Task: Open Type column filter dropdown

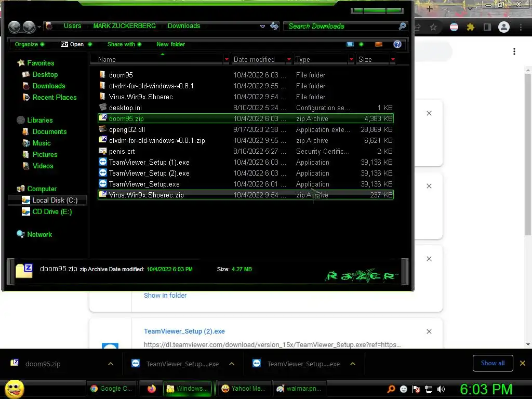Action: [x=351, y=59]
